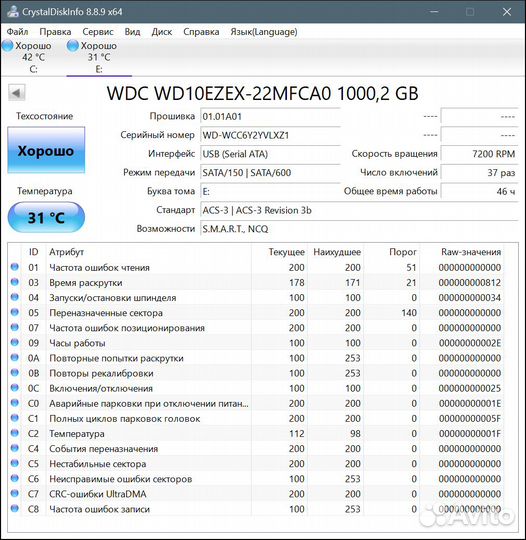Image resolution: width=526 pixels, height=540 pixels.
Task: Click status dot for attribute C7 CRC errors
Action: (15, 494)
